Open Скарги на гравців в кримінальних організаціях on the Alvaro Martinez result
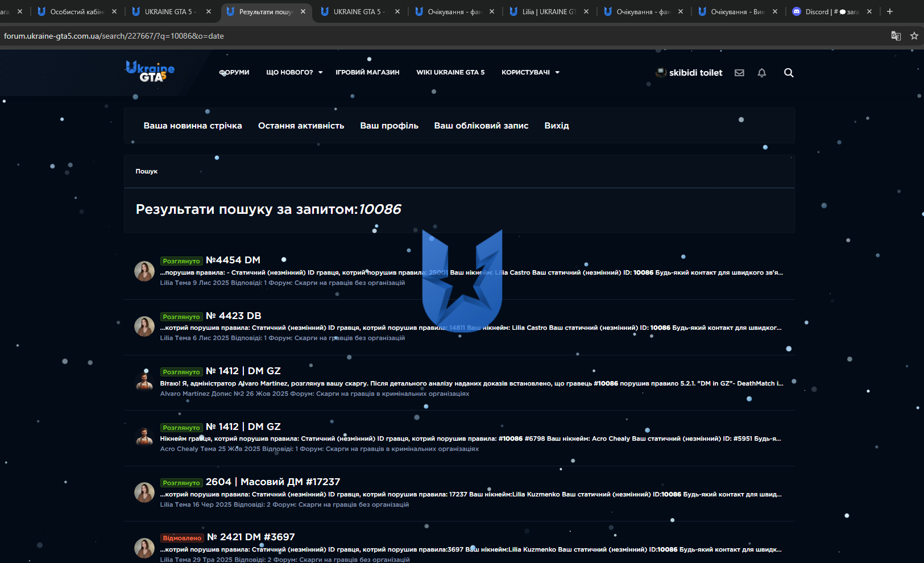This screenshot has height=563, width=924. (392, 394)
